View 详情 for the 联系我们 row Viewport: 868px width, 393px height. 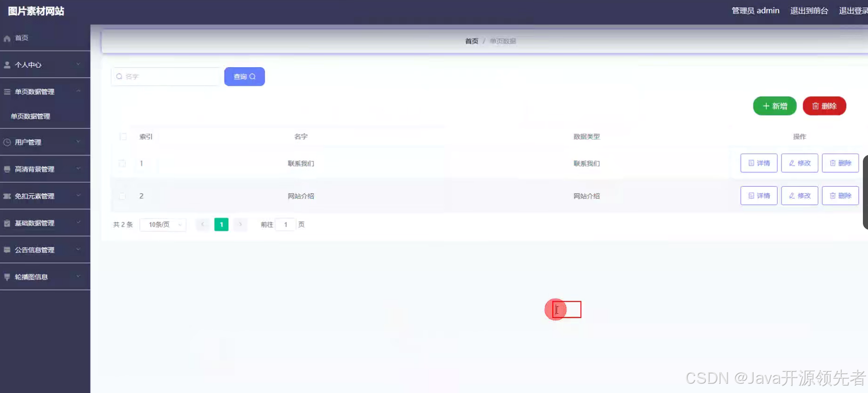[x=759, y=163]
